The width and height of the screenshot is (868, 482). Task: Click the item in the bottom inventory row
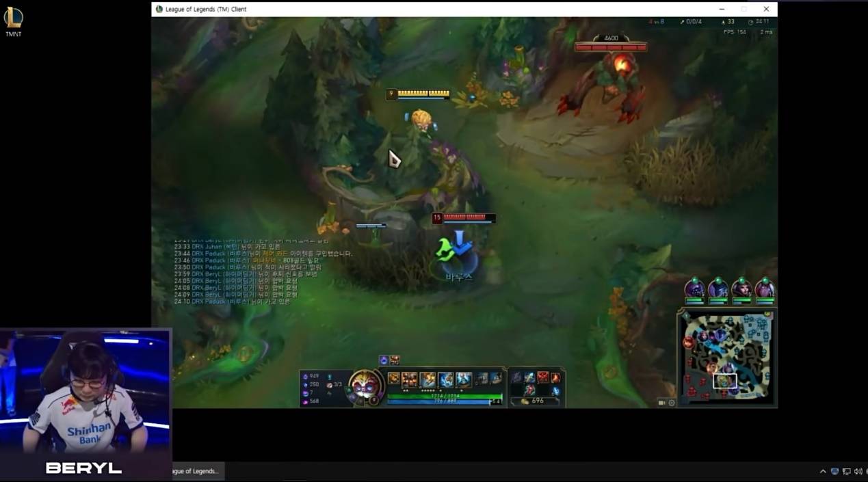coord(530,390)
